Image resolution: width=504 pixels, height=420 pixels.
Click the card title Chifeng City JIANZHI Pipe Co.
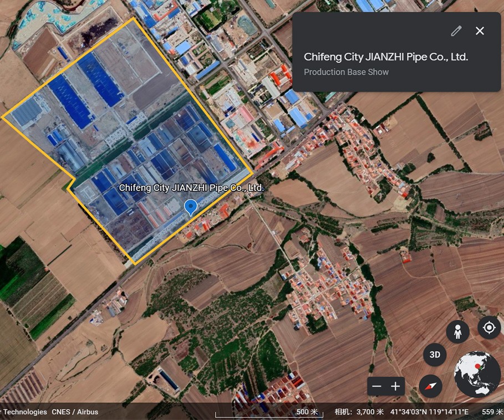click(x=386, y=57)
